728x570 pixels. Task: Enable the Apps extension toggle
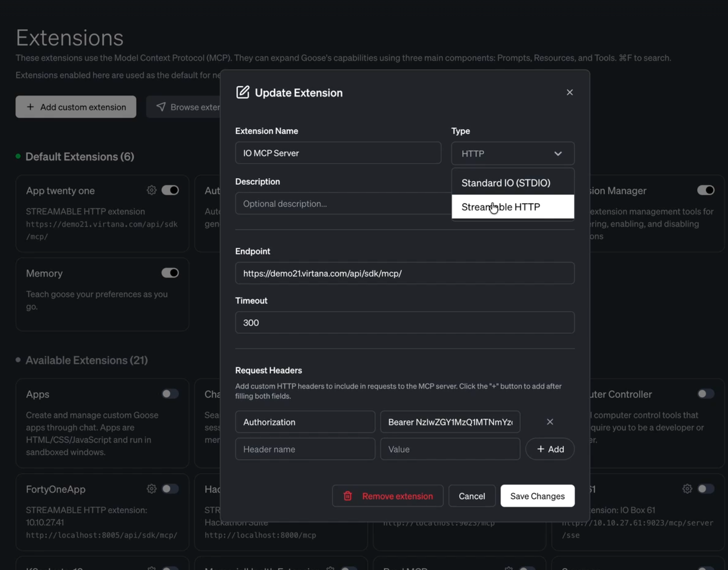tap(170, 394)
